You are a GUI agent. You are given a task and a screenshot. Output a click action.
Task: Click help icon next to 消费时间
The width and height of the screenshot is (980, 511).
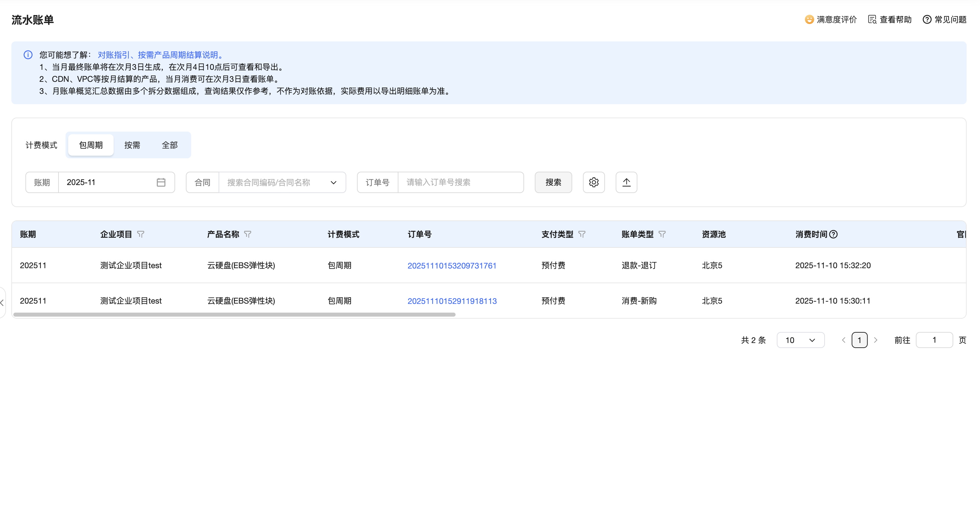[833, 234]
